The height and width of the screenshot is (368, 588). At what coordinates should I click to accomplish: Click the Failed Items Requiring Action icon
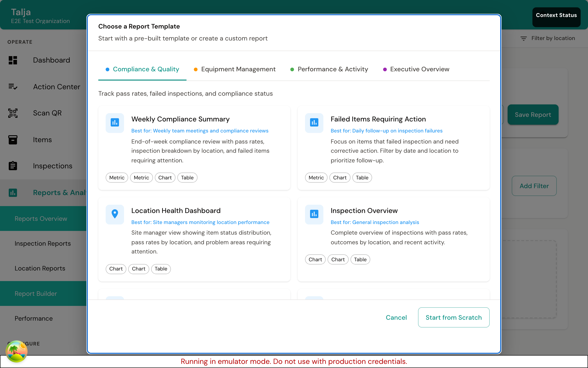coord(314,123)
